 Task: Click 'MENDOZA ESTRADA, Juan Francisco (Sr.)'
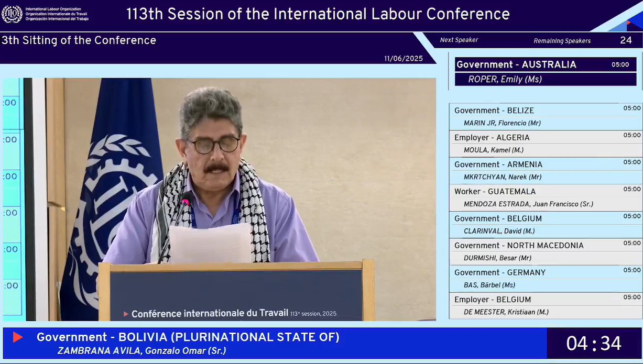528,204
